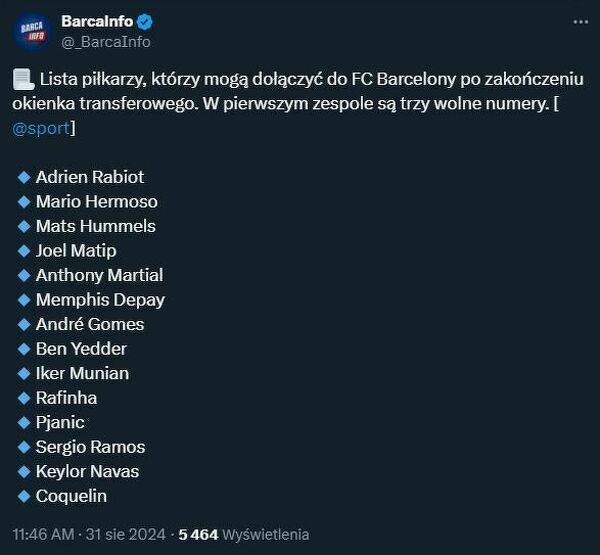Open the three-dot more options menu

point(581,21)
